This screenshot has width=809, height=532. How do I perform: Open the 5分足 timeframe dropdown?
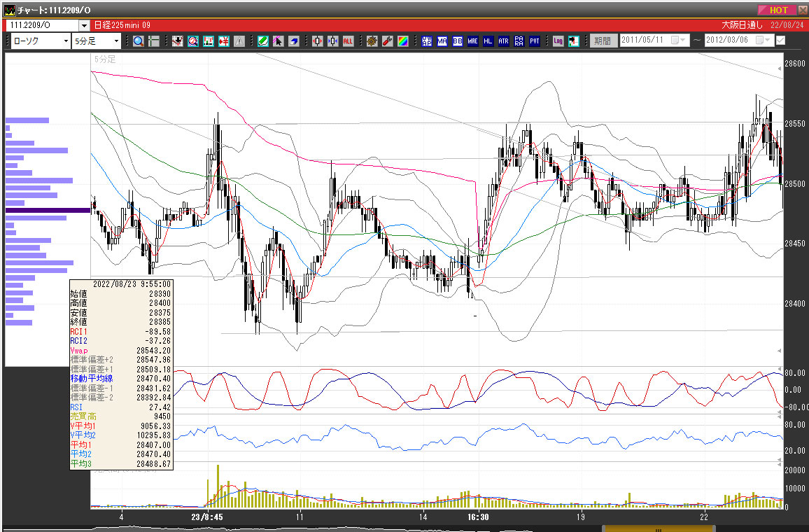point(116,41)
